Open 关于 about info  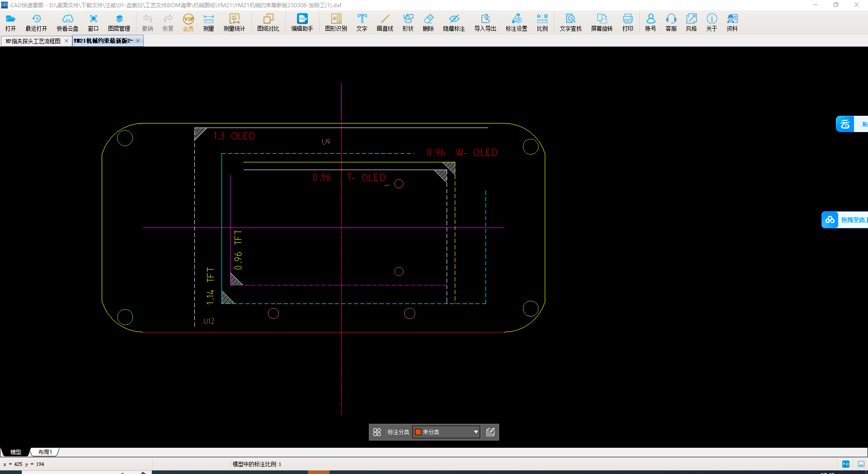712,22
